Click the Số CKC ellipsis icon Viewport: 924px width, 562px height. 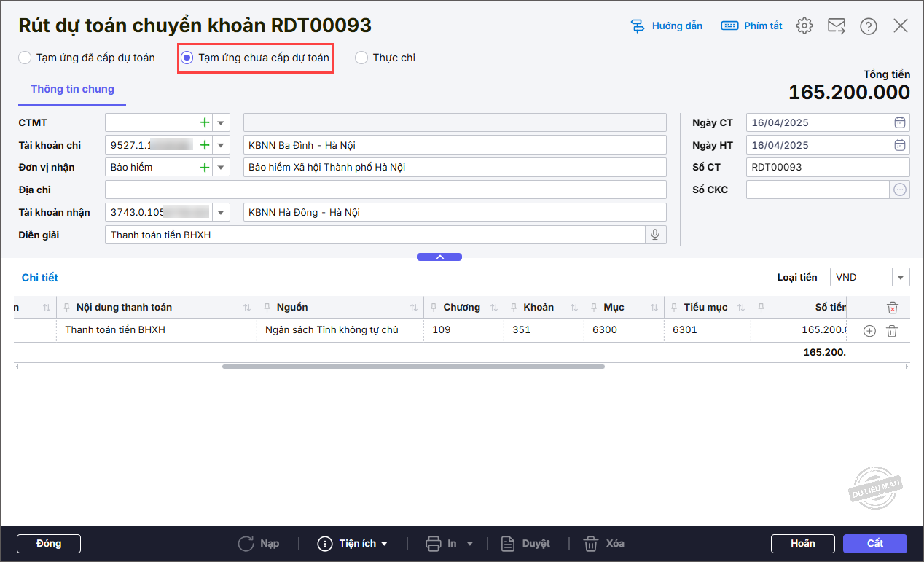(x=900, y=190)
